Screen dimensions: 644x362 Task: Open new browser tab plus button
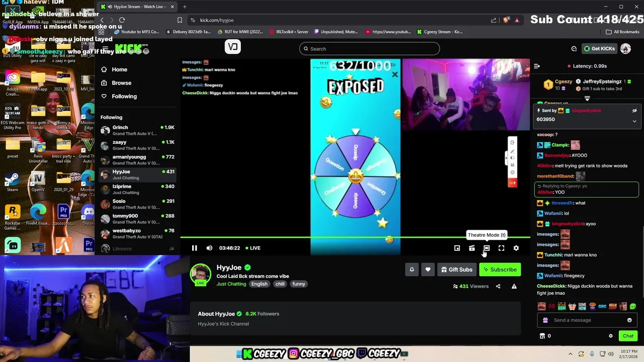click(185, 7)
